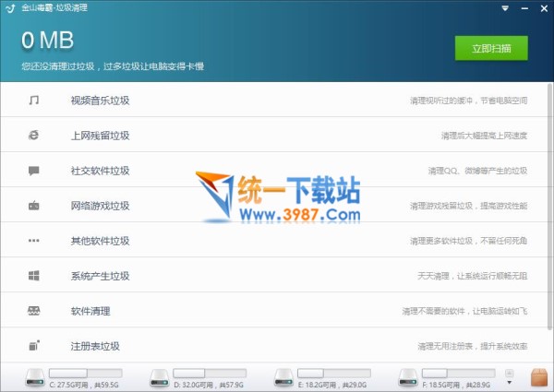Click the text F: 18.5G可用, 共28.9G
554x392 pixels.
(456, 385)
